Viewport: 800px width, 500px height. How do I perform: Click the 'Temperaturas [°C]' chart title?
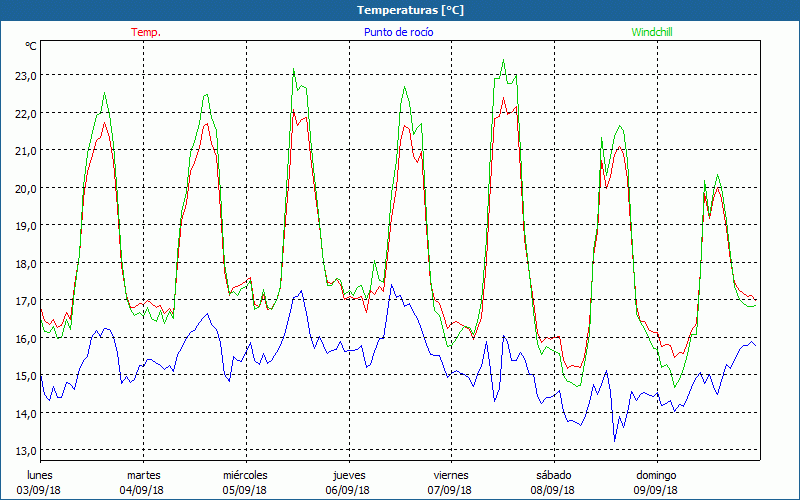[x=410, y=10]
